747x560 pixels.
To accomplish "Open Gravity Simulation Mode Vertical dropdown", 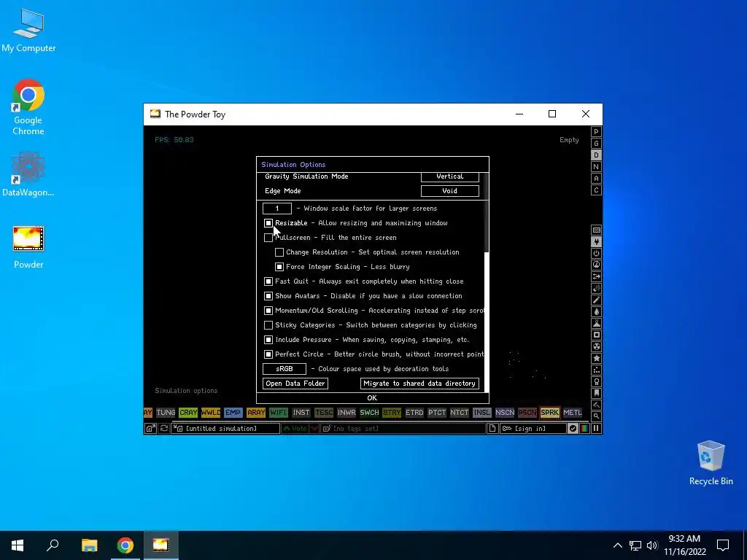I will (449, 176).
